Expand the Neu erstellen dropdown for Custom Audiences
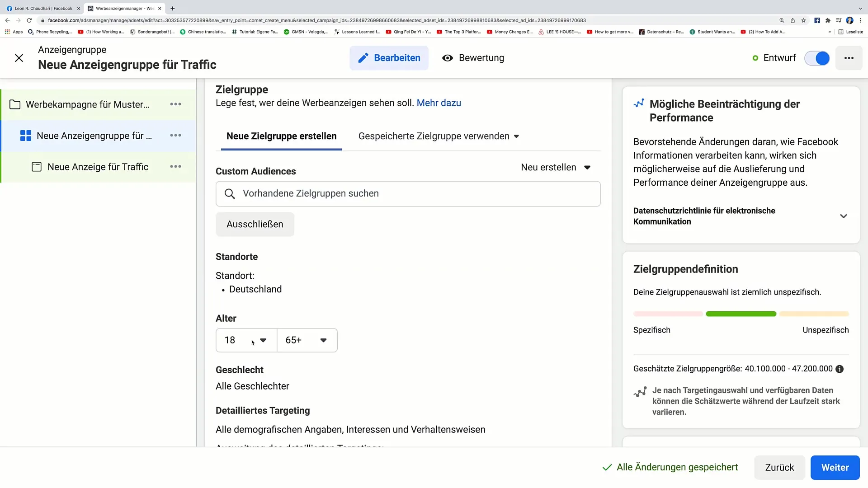The width and height of the screenshot is (868, 488). coord(555,168)
